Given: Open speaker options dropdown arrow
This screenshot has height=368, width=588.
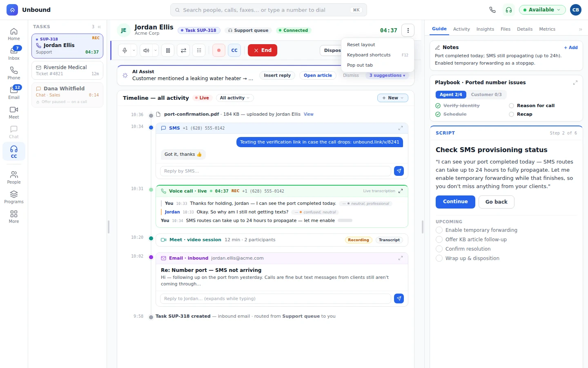Looking at the screenshot, I should 156,50.
